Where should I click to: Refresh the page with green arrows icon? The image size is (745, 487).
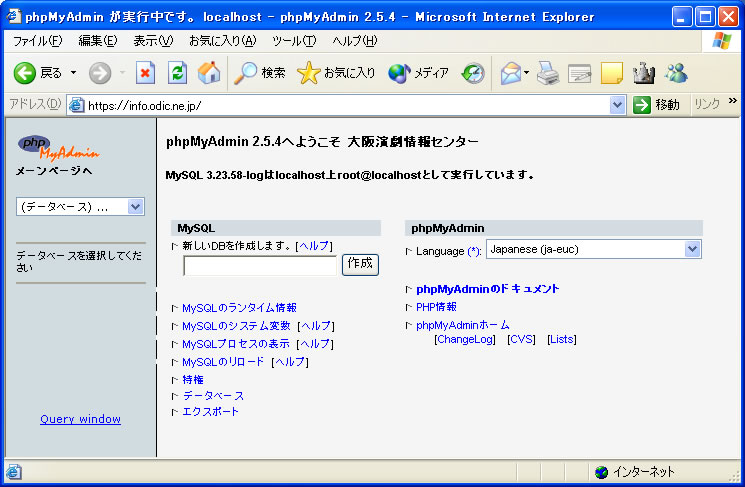pyautogui.click(x=177, y=73)
